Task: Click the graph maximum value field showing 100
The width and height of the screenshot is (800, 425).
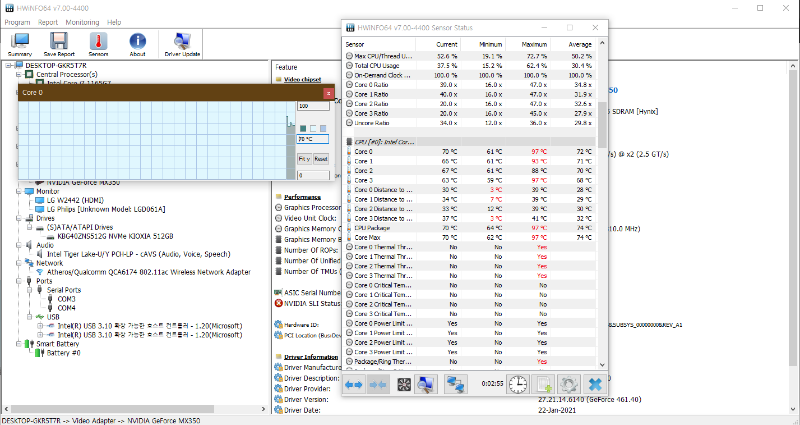Action: click(314, 106)
